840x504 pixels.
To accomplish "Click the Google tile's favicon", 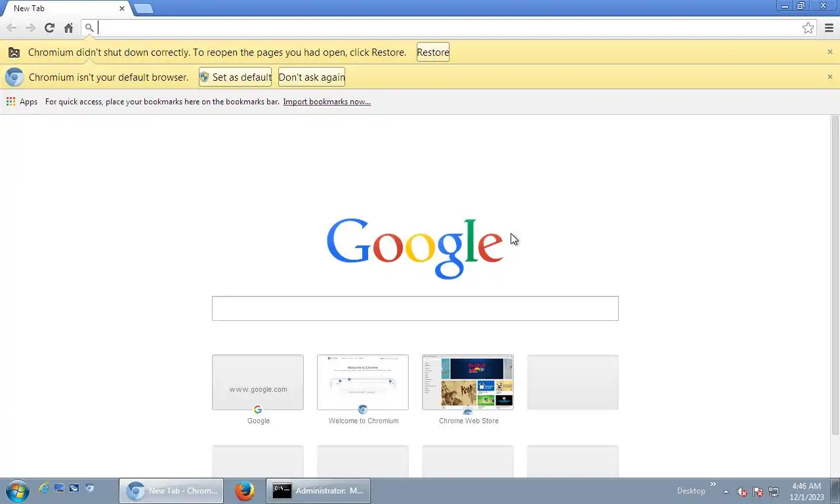I will 258,409.
